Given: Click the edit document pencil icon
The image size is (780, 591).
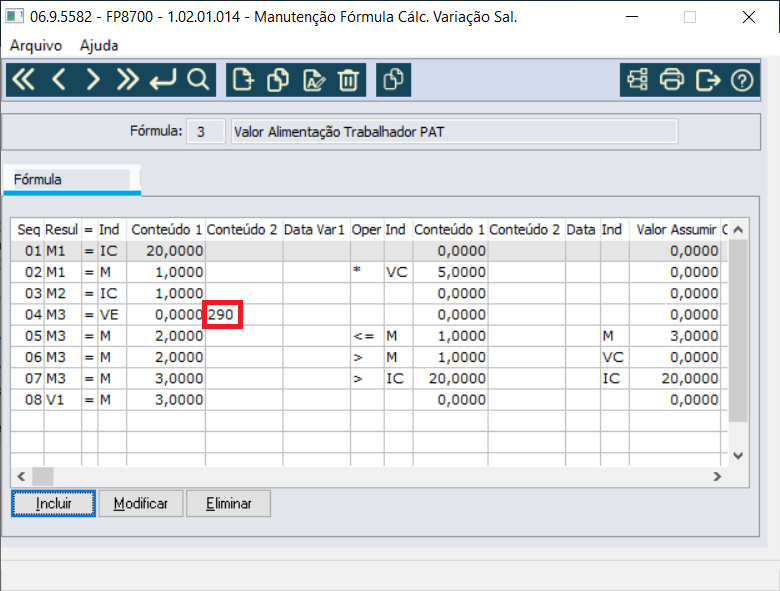Looking at the screenshot, I should pyautogui.click(x=314, y=80).
